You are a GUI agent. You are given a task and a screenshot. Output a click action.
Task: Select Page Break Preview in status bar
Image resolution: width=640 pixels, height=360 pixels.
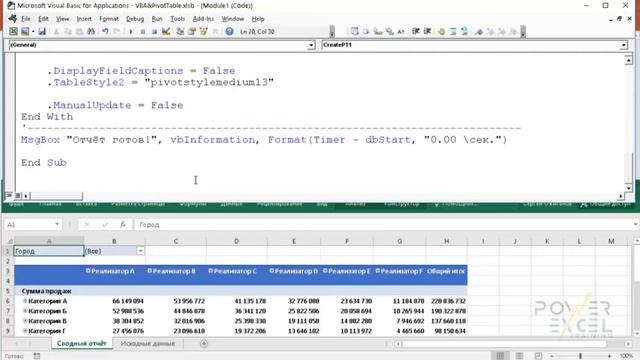coord(538,356)
